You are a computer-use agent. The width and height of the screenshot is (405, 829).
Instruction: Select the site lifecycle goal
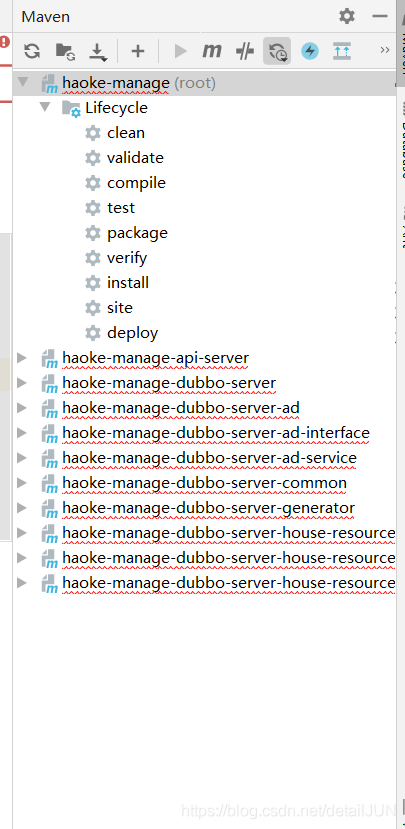tap(120, 308)
